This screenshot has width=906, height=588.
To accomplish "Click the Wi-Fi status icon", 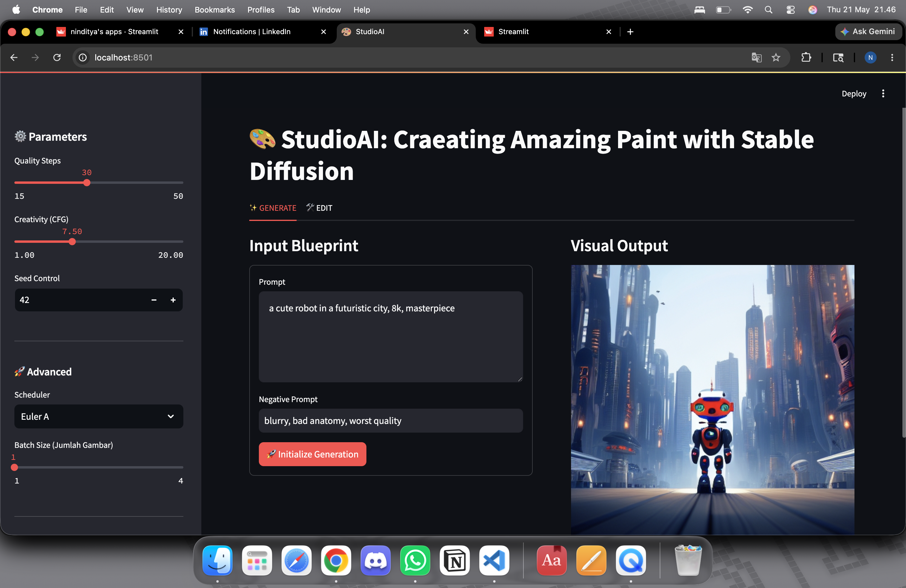I will [x=748, y=10].
